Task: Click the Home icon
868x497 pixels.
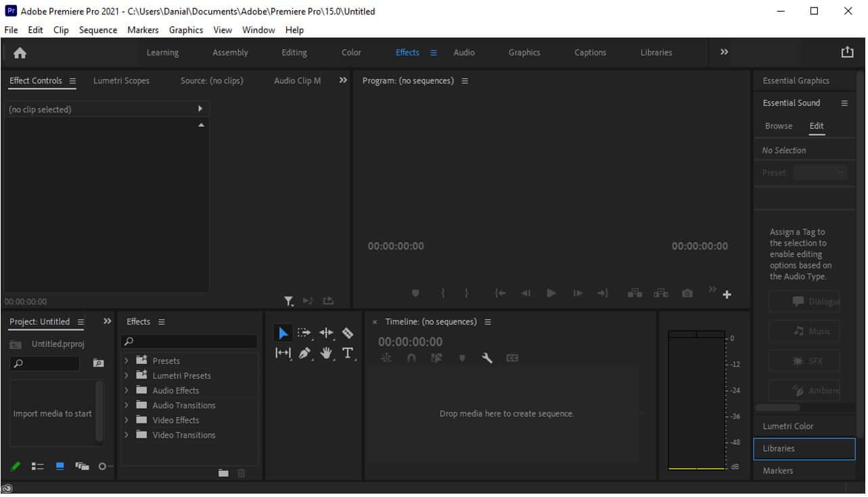Action: coord(20,53)
